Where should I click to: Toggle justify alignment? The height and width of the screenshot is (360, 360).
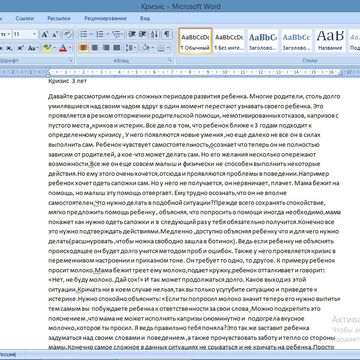pyautogui.click(x=117, y=48)
